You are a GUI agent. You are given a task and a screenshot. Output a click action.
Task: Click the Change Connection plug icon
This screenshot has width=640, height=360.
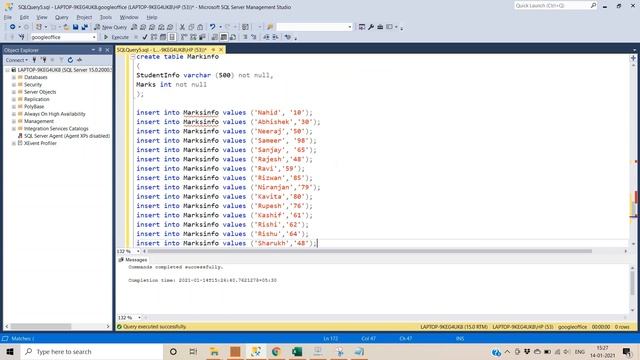[x=22, y=37]
